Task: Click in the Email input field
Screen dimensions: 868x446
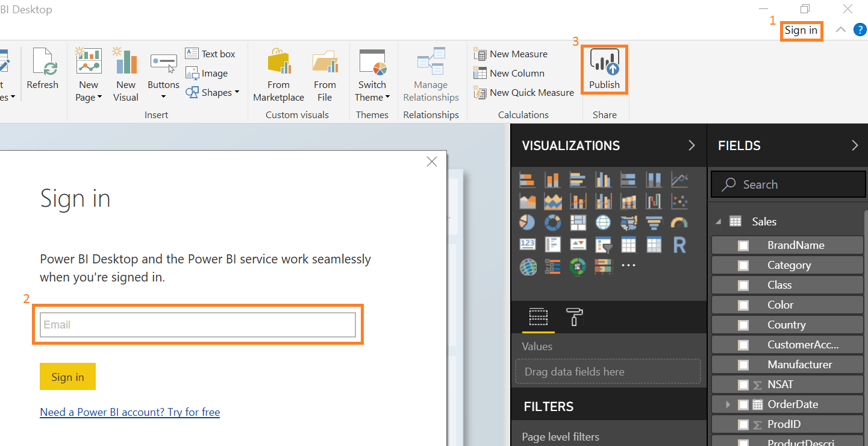Action: (198, 325)
